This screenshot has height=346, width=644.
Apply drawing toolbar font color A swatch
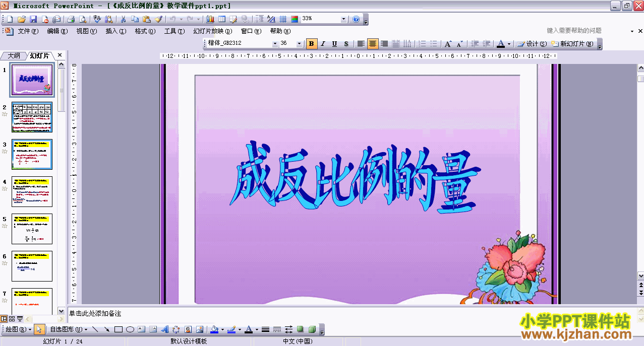(x=248, y=329)
